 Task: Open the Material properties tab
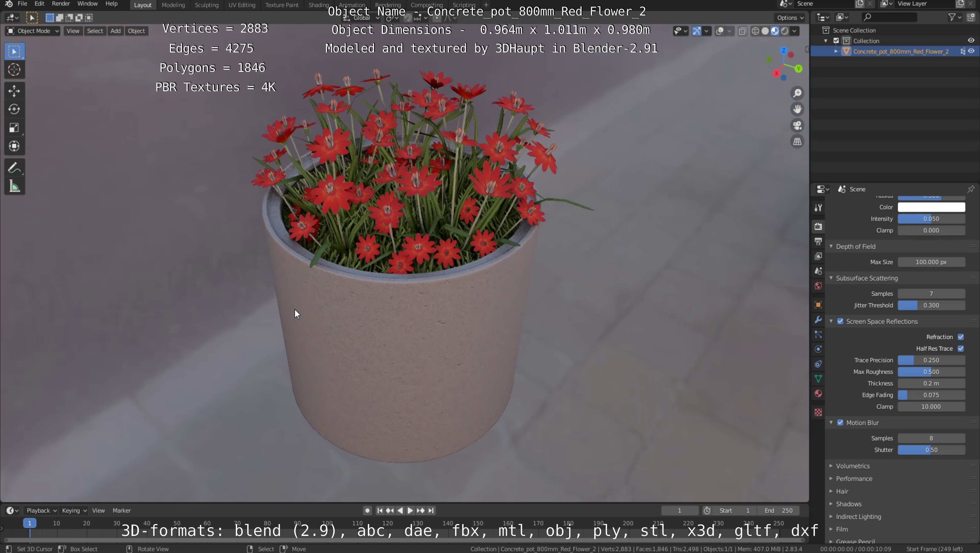(818, 394)
